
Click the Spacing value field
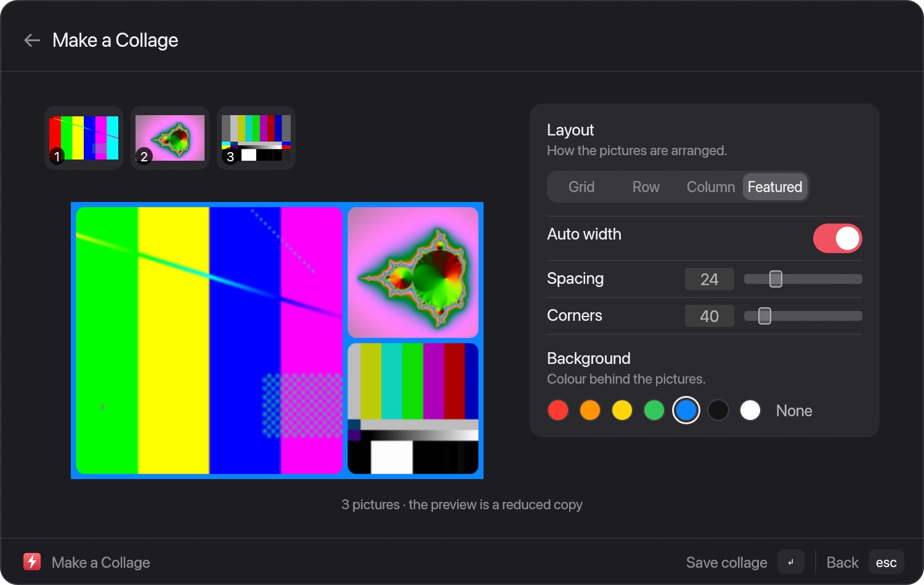(x=710, y=279)
